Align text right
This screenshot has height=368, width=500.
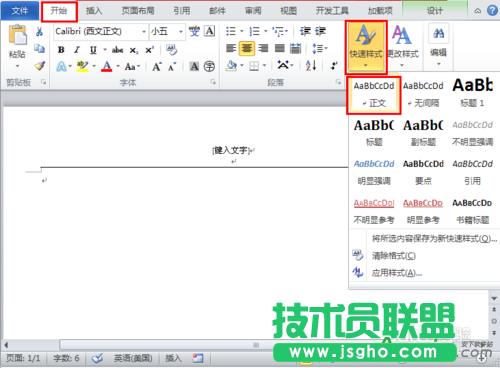263,49
